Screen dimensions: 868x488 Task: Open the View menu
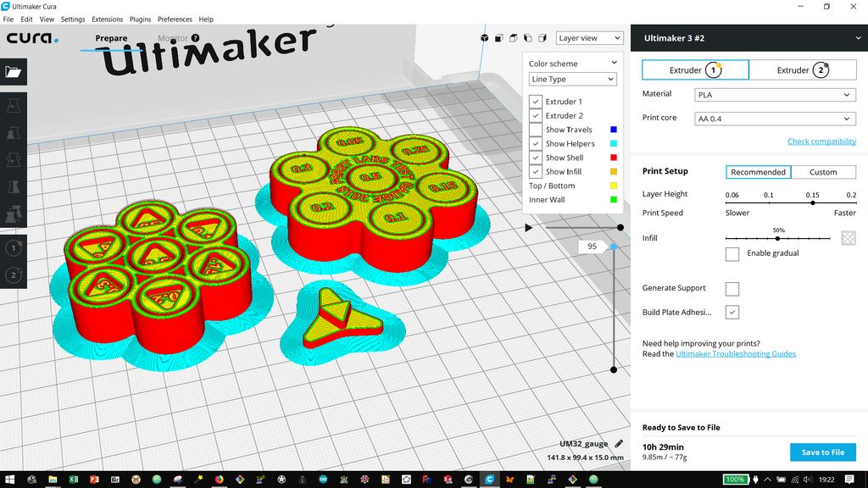[x=47, y=19]
